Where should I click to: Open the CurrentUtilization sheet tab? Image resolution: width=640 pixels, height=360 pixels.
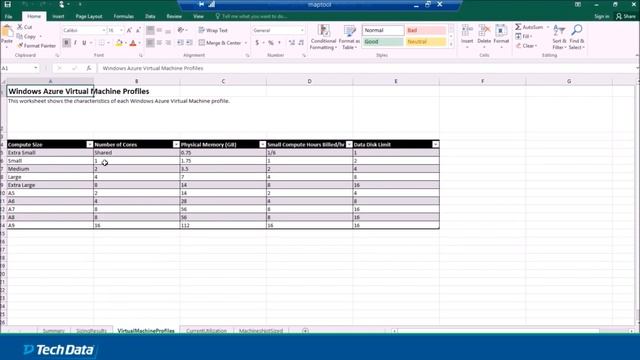tap(206, 331)
